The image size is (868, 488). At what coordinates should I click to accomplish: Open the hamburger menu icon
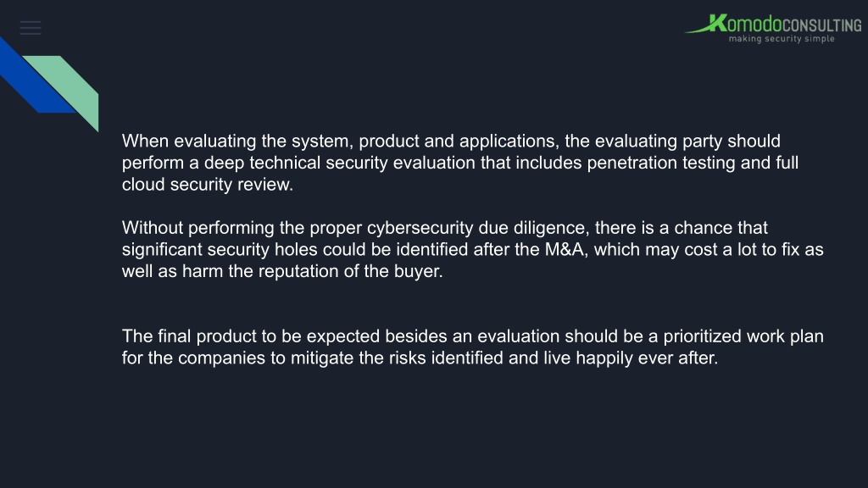[x=31, y=28]
